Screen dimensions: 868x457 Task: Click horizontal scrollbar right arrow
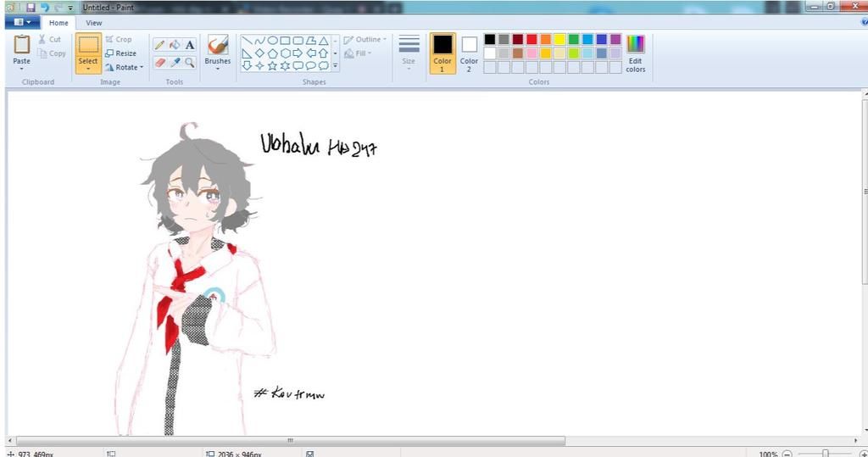point(857,440)
